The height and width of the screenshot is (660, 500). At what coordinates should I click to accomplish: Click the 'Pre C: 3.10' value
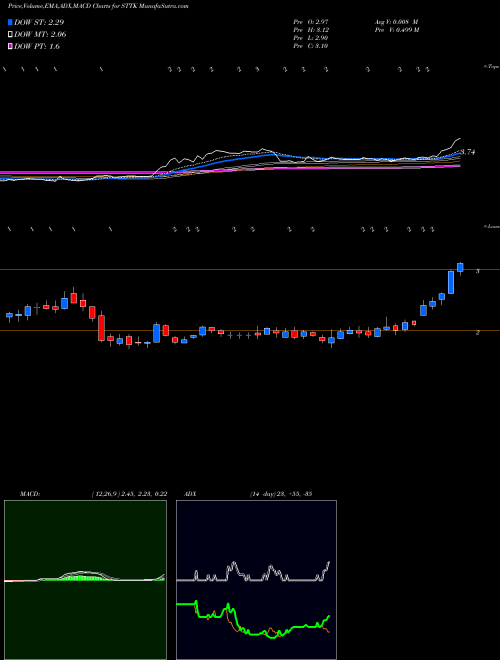point(311,46)
